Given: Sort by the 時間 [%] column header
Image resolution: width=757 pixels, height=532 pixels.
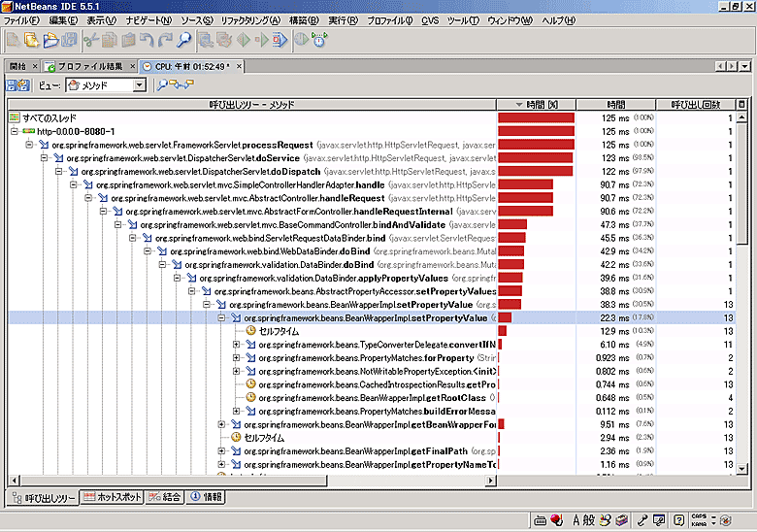Looking at the screenshot, I should (x=537, y=104).
